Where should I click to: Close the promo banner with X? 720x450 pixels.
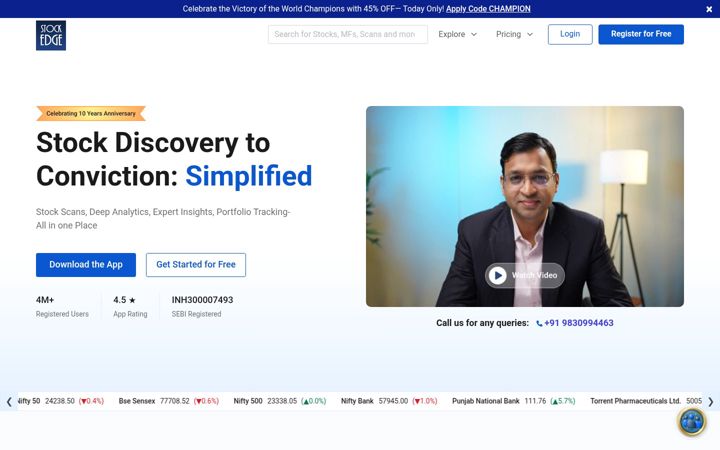click(709, 9)
